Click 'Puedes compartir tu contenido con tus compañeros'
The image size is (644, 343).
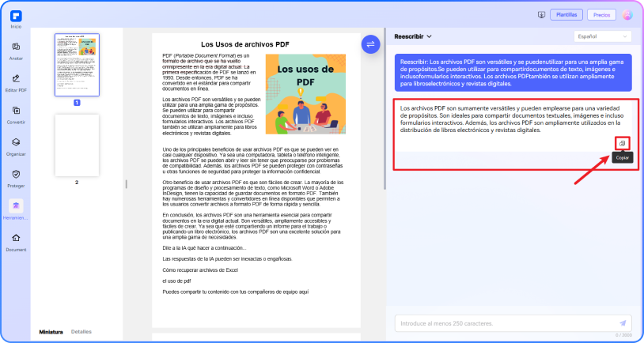(x=235, y=292)
